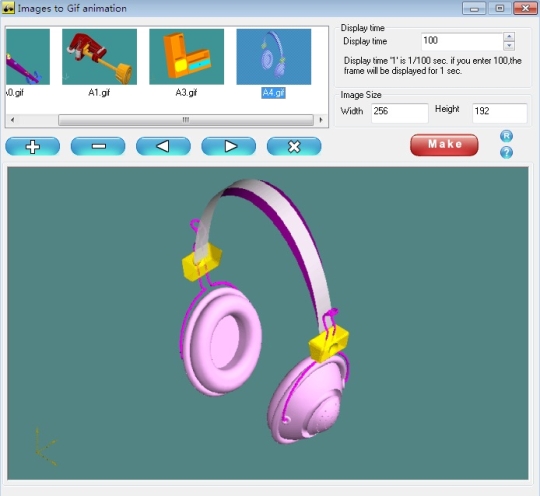Click the A3.gif file name label
Image resolution: width=540 pixels, height=496 pixels.
(x=186, y=93)
